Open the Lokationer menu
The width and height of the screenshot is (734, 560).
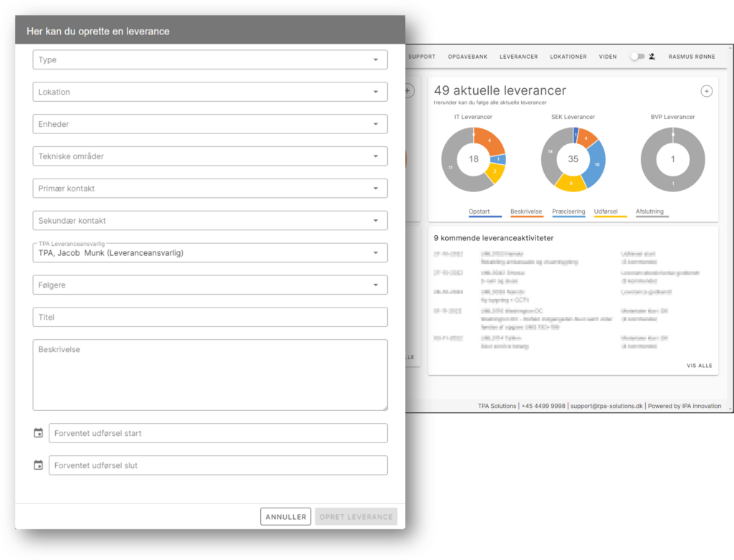tap(568, 57)
